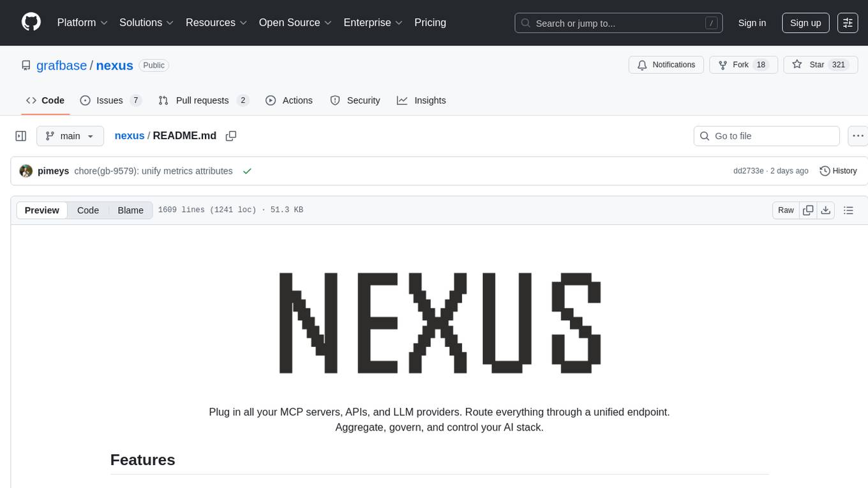Viewport: 868px width, 488px height.
Task: Open the nexus repository link
Action: [x=114, y=65]
